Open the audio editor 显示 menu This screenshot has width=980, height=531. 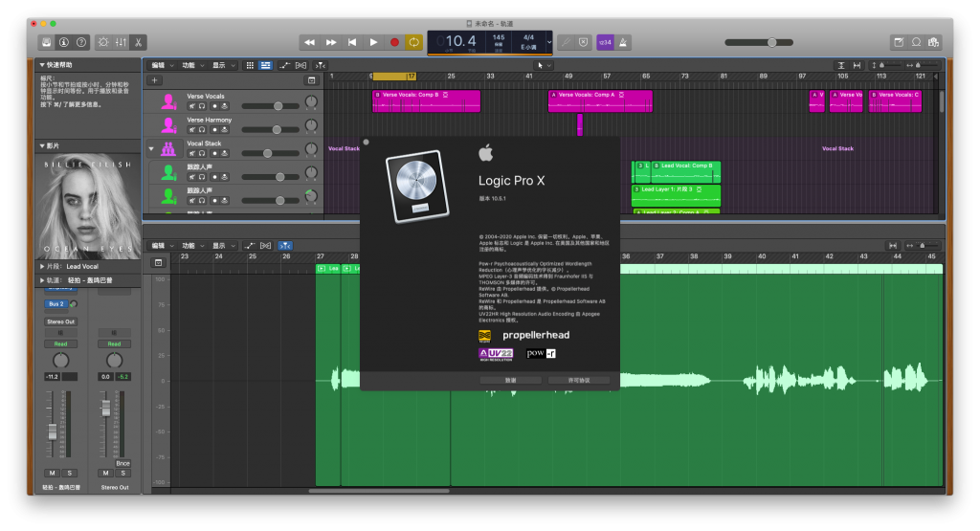point(223,246)
